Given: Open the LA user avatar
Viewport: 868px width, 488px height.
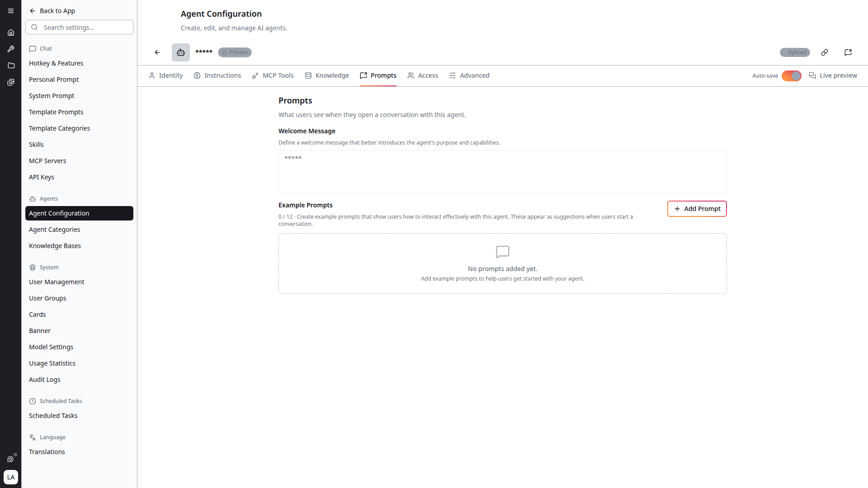Looking at the screenshot, I should point(11,477).
